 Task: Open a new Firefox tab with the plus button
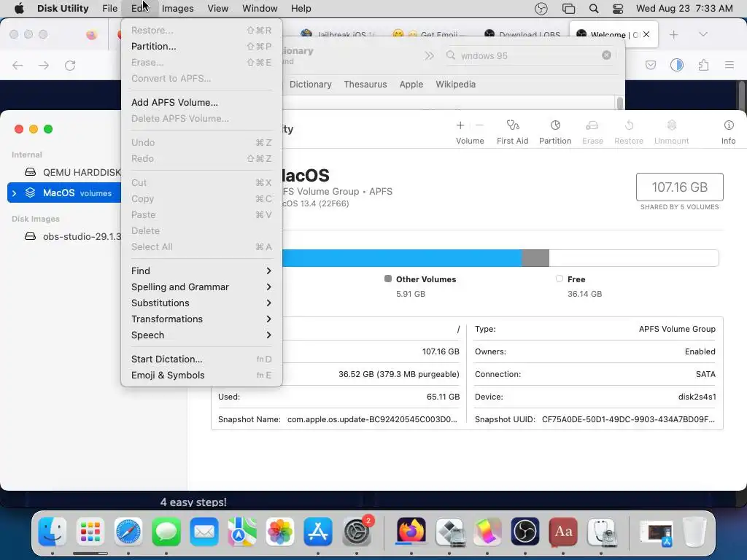(x=673, y=34)
